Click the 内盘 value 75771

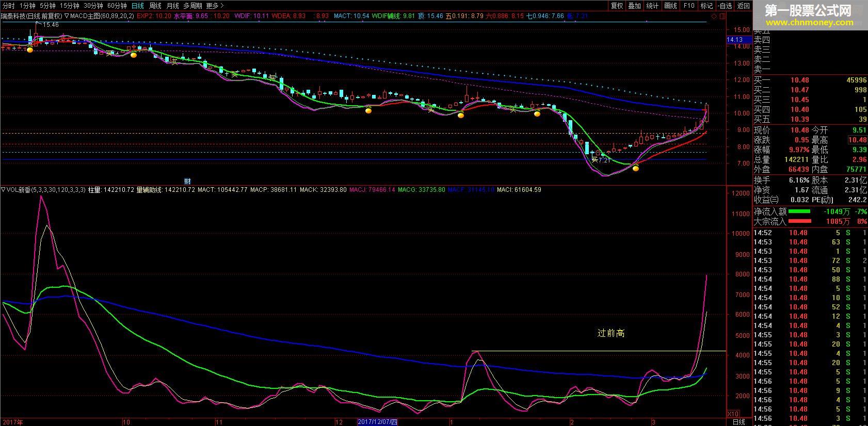[x=856, y=169]
